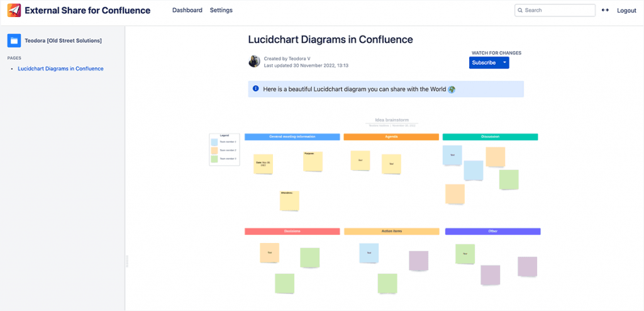Screen dimensions: 644x311
Task: Select the Purpose sticky note
Action: click(313, 161)
